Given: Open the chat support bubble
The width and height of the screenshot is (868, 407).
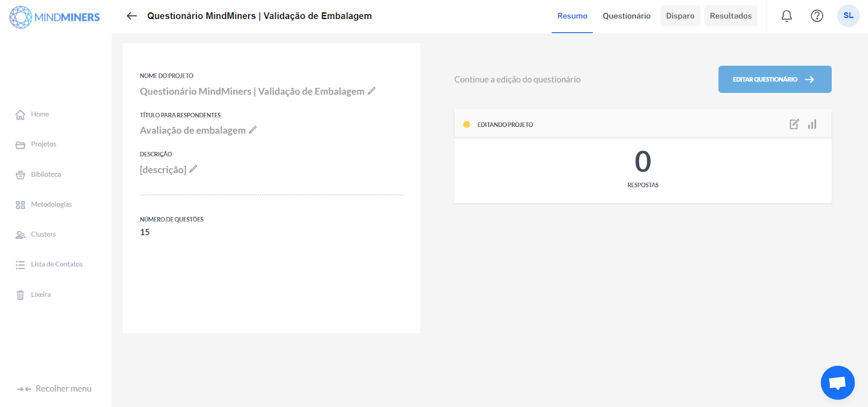Looking at the screenshot, I should 838,383.
